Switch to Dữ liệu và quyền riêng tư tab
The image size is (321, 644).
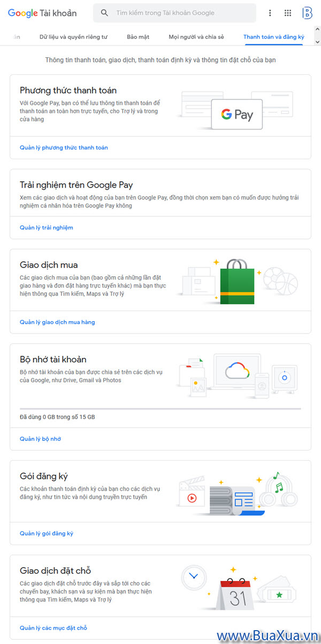73,37
